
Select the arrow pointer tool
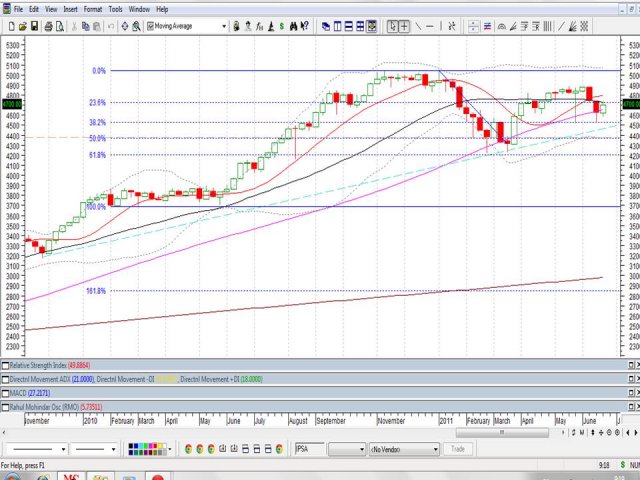tap(393, 25)
